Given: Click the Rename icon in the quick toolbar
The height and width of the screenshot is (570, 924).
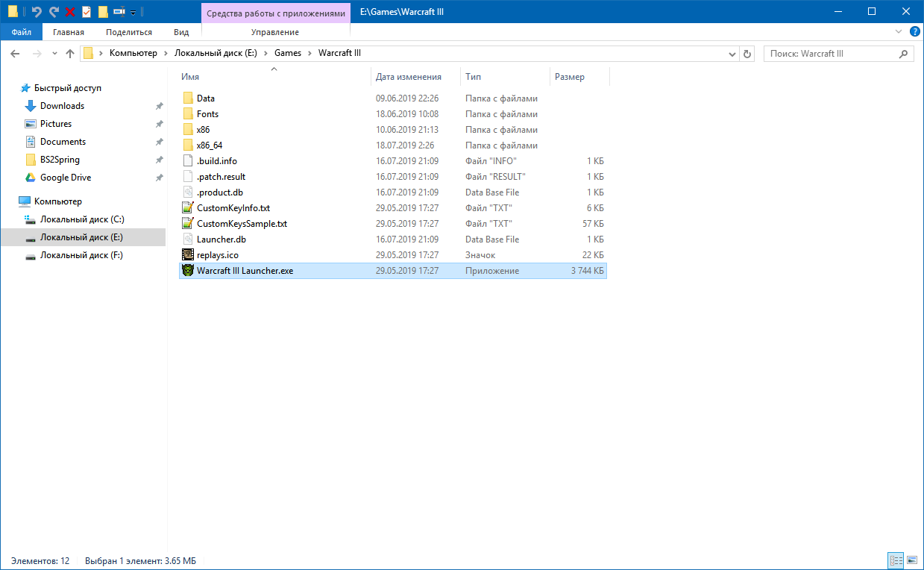Looking at the screenshot, I should pyautogui.click(x=119, y=12).
